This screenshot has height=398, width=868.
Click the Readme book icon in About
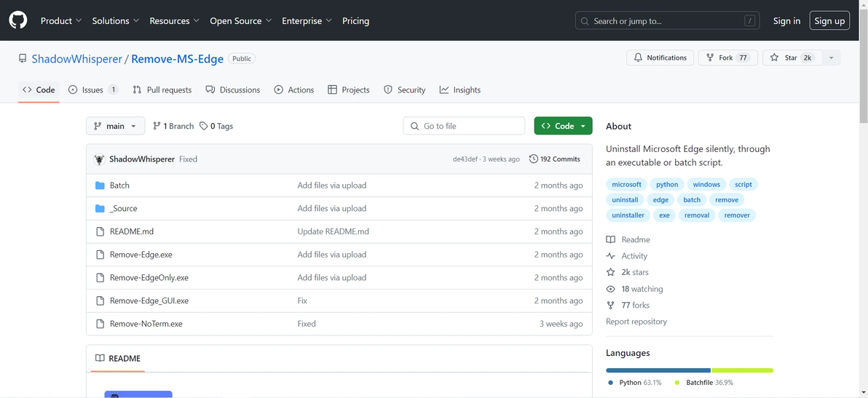(x=611, y=240)
